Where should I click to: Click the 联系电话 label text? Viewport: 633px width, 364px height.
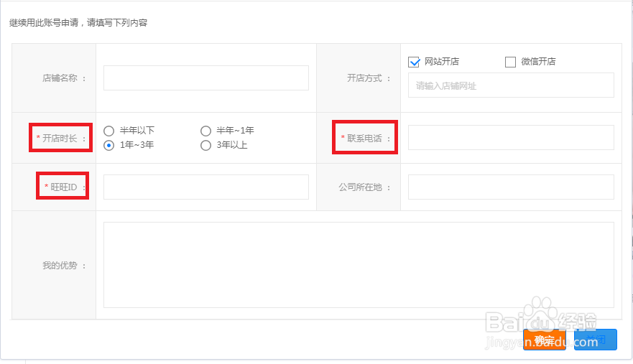coord(364,139)
